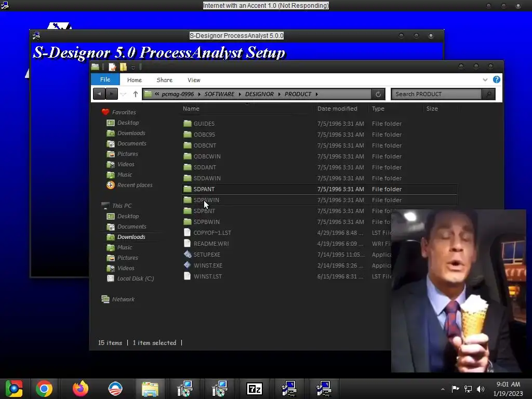Select the SETUP.EXE installer icon
532x399 pixels.
point(187,254)
